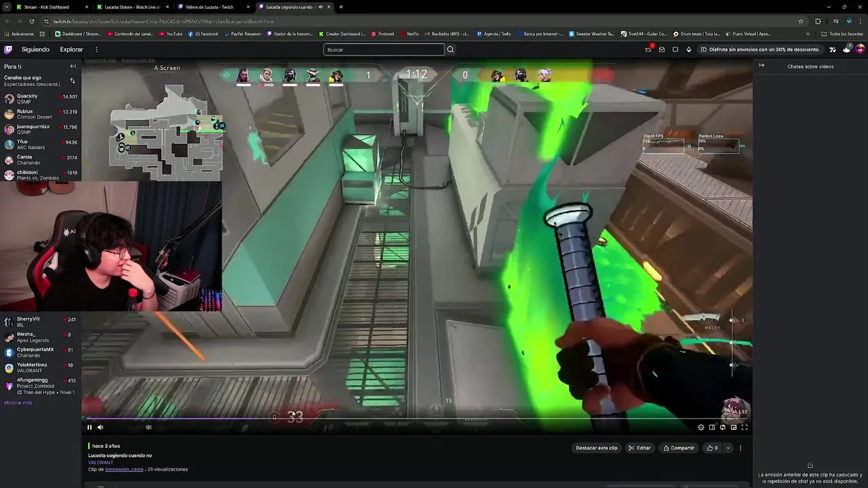The height and width of the screenshot is (488, 868).
Task: Open a new browser tab
Action: (x=341, y=7)
